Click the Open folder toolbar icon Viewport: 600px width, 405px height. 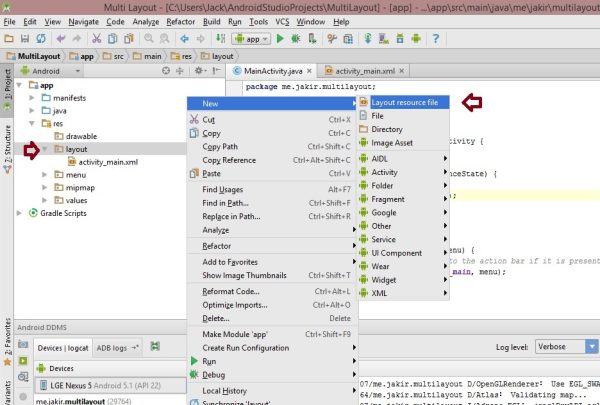(x=10, y=39)
